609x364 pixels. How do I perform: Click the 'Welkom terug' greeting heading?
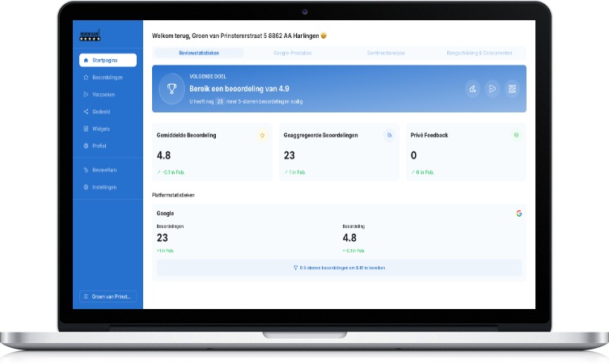239,36
